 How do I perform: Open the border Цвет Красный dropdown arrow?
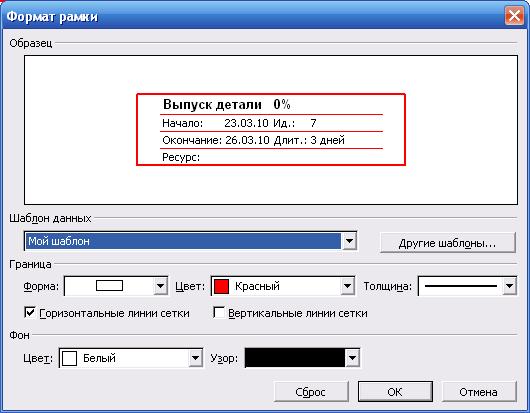[x=347, y=286]
